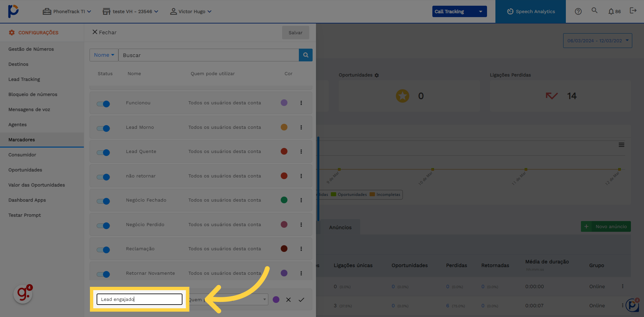Toggle status of Reclamação marker
The width and height of the screenshot is (644, 317).
click(103, 250)
